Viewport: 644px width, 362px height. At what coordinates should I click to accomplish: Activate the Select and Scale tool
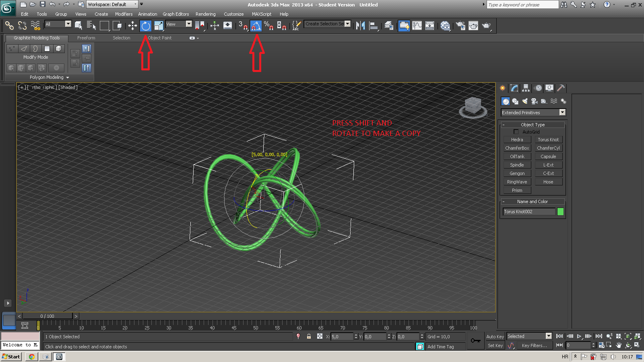click(x=159, y=26)
